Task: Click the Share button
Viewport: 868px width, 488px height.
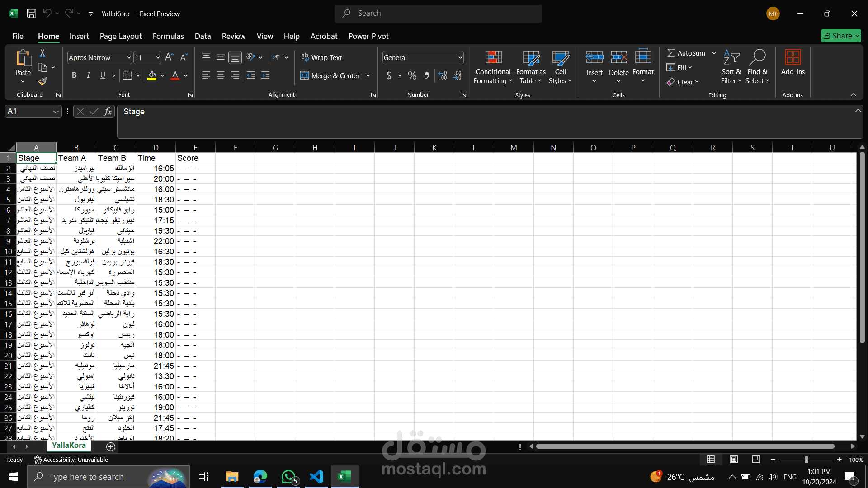Action: point(841,36)
